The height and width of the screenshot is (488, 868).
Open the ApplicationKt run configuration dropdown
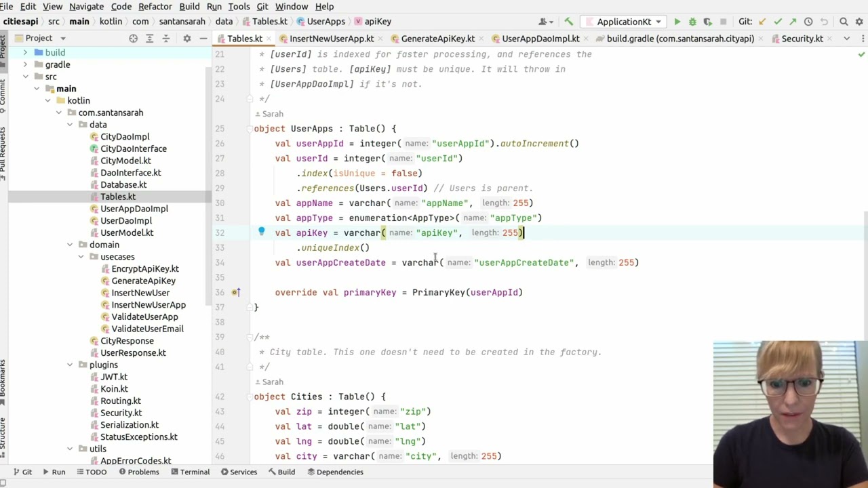(623, 22)
